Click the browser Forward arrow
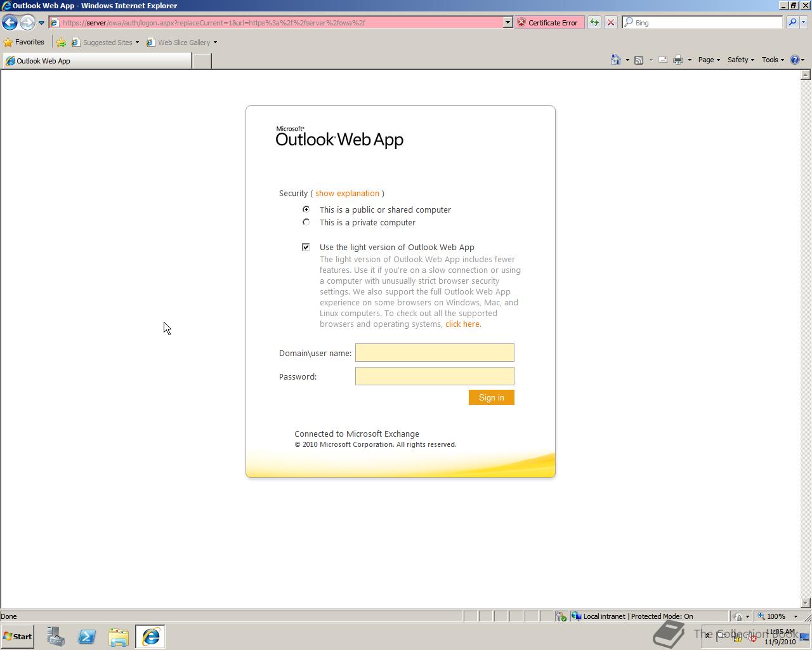Image resolution: width=812 pixels, height=650 pixels. 27,22
